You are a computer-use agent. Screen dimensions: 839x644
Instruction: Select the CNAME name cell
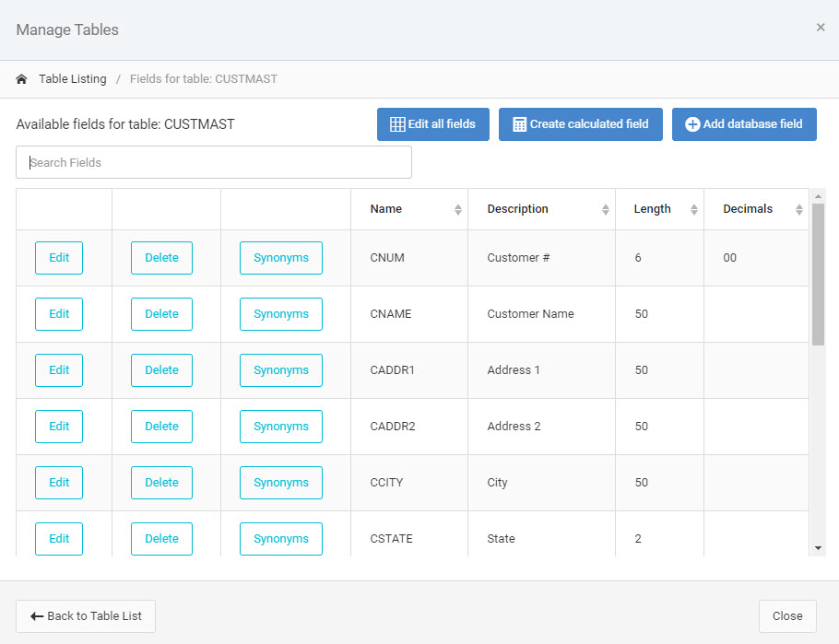click(409, 314)
